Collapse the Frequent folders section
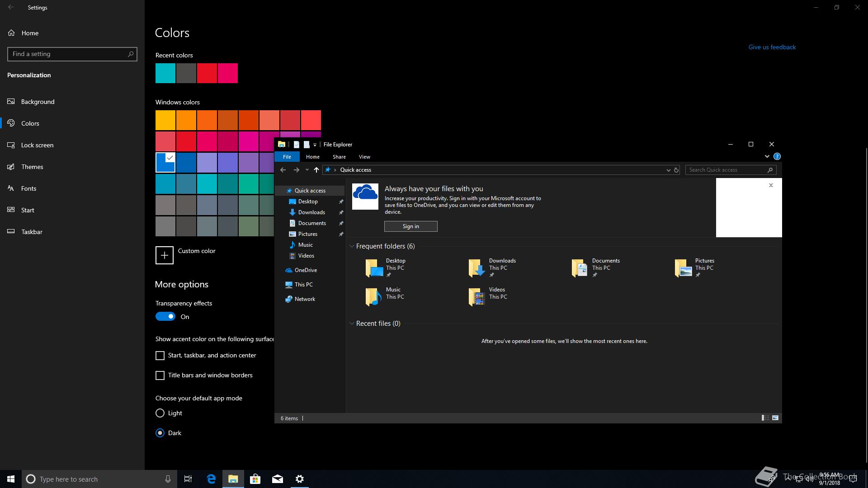 point(352,246)
